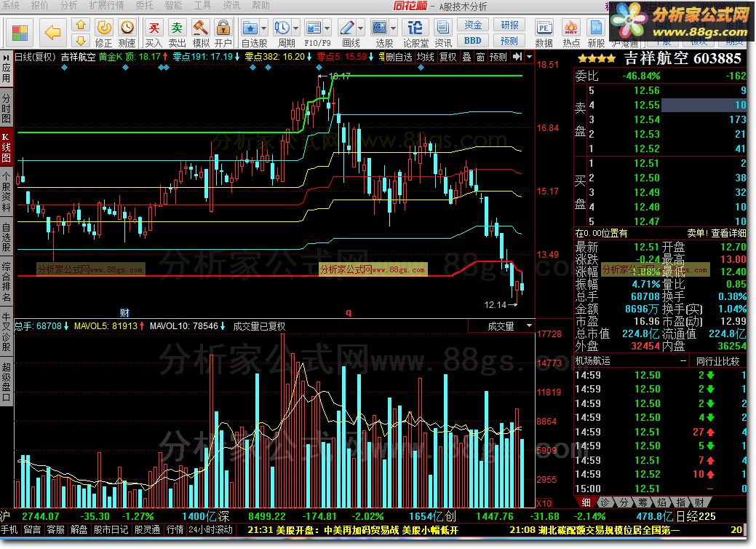This screenshot has width=756, height=549.
Task: Open the 综合排名 sidebar tab
Action: [7, 282]
